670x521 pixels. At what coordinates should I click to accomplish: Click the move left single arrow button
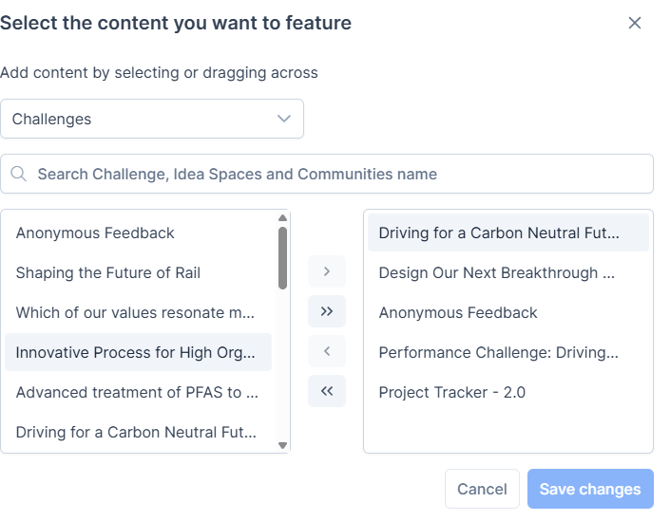(x=327, y=351)
